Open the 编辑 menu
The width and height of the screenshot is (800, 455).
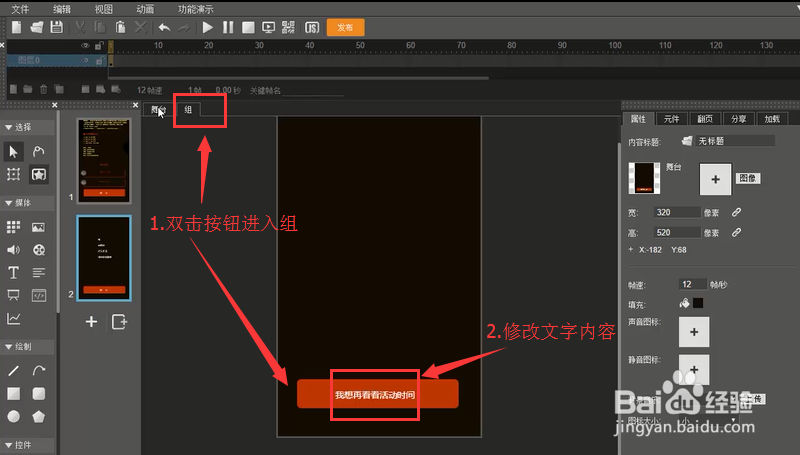click(x=62, y=9)
